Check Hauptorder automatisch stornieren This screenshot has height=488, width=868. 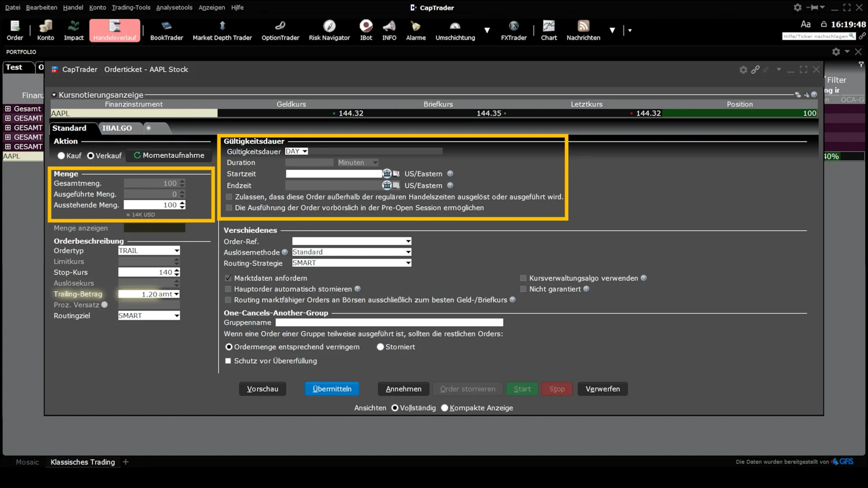pos(228,289)
